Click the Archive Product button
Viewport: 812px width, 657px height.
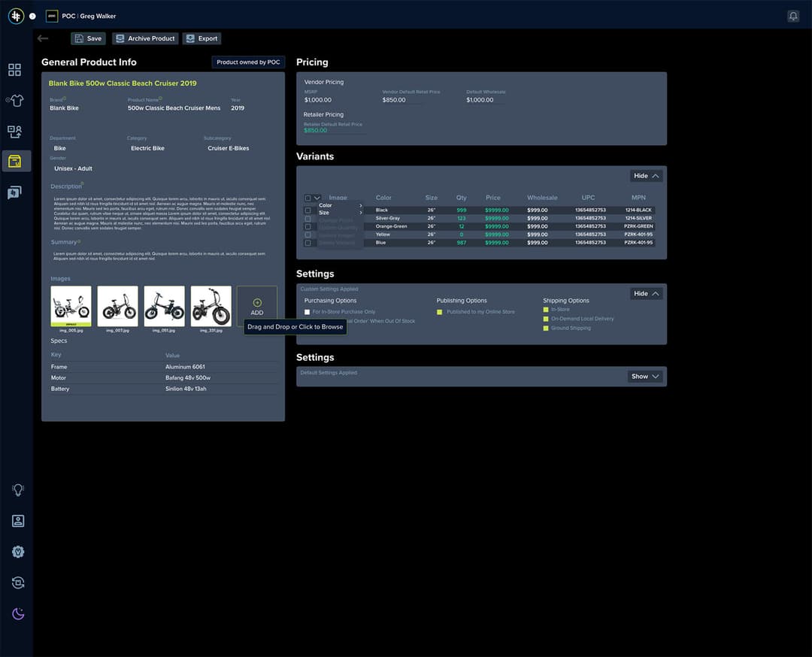pos(145,38)
